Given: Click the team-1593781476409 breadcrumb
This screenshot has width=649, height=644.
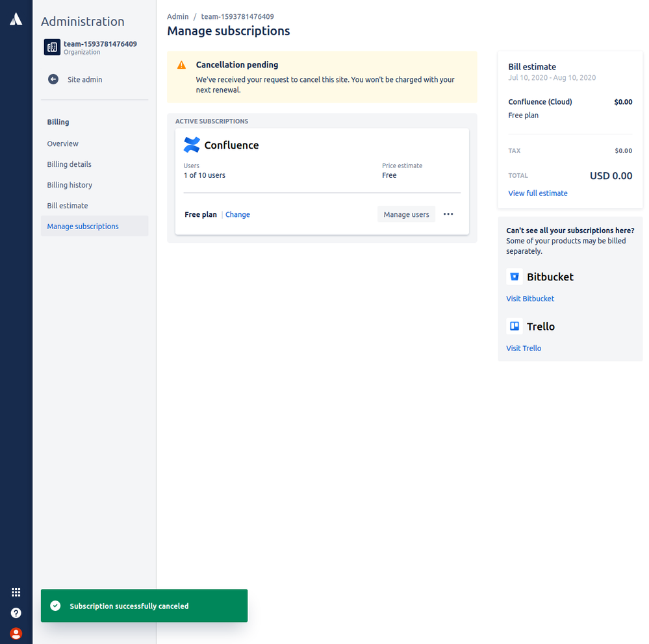Looking at the screenshot, I should [238, 16].
